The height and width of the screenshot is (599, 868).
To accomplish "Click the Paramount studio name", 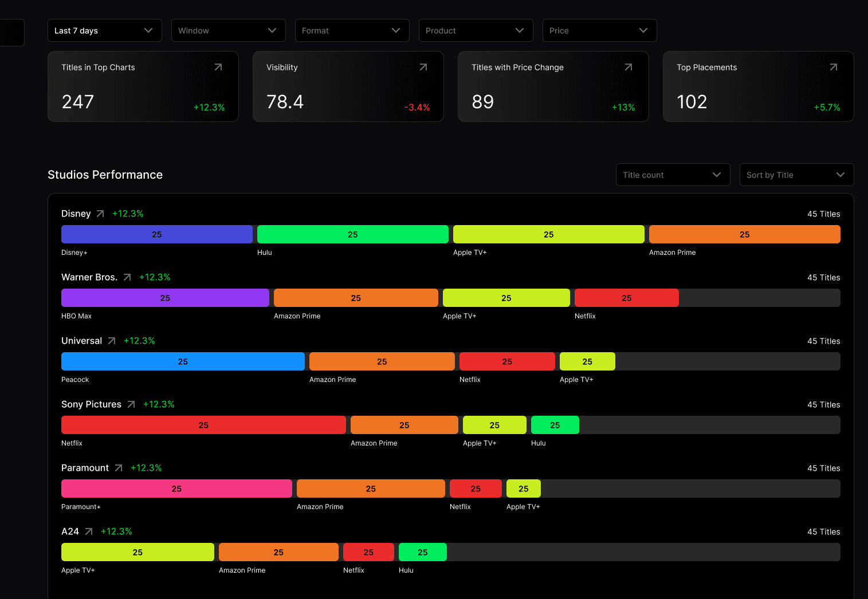I will 85,468.
